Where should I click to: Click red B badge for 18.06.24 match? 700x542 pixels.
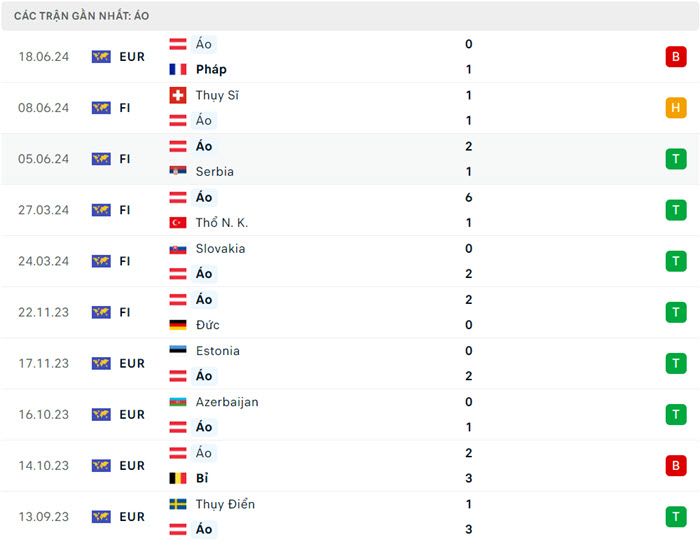coord(676,57)
